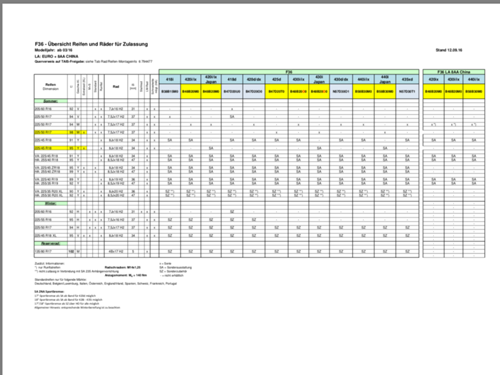Click the 'Querverweis auf TAIS-Freigabe' line
500x375 pixels.
[x=94, y=62]
